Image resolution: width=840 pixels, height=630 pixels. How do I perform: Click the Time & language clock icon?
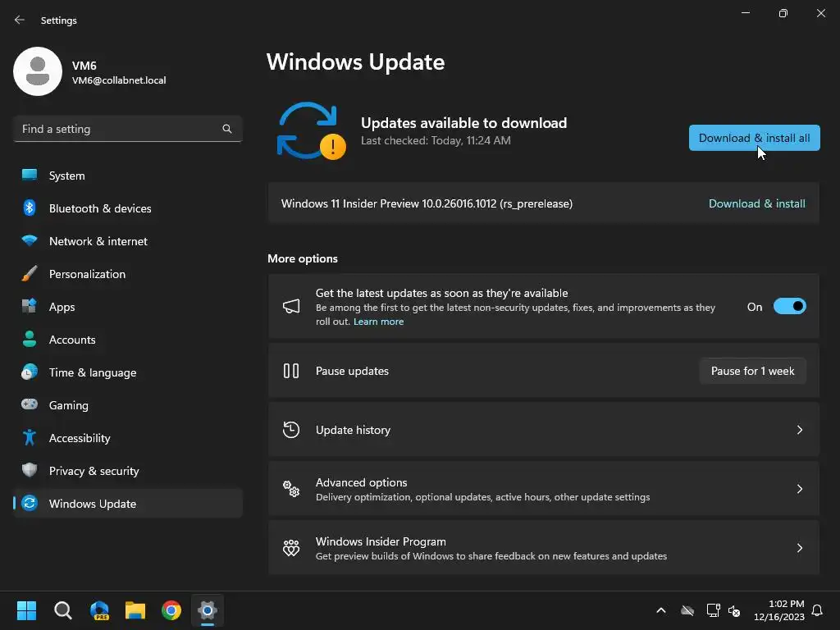[x=30, y=372]
